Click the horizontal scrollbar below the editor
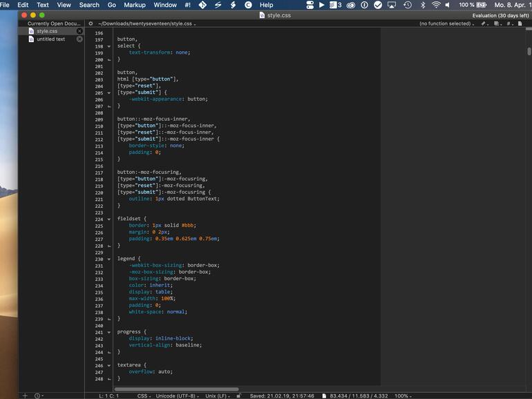The image size is (532, 399). 176,389
